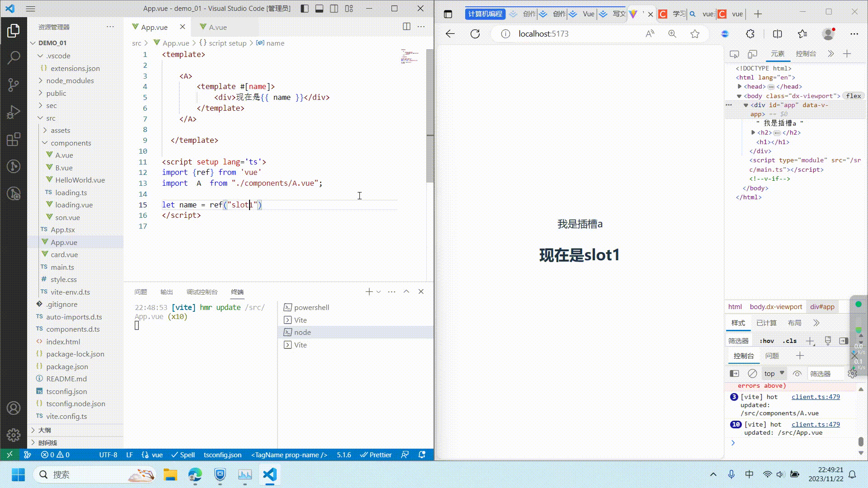Follow the client.ts:479 link in console
Viewport: 868px width, 488px height.
coord(815,397)
